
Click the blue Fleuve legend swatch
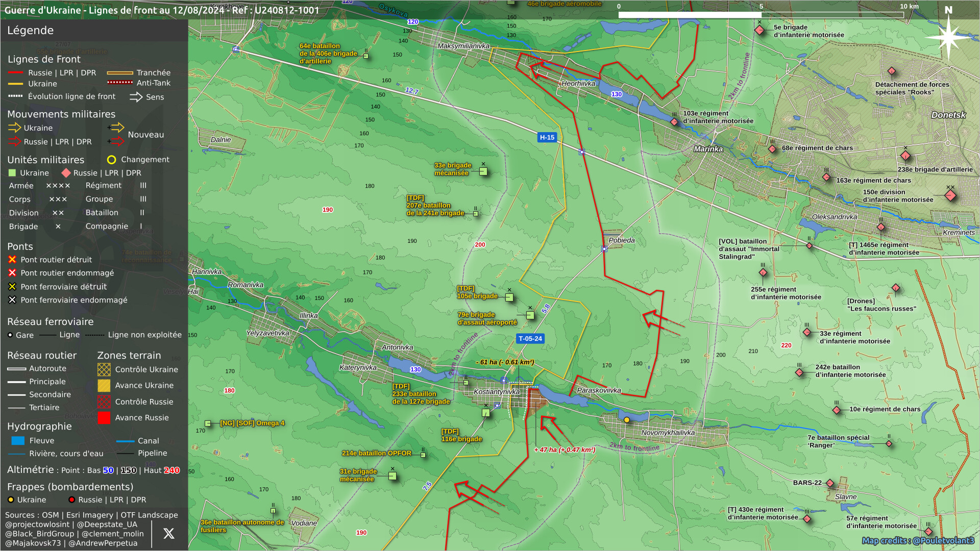pyautogui.click(x=18, y=441)
